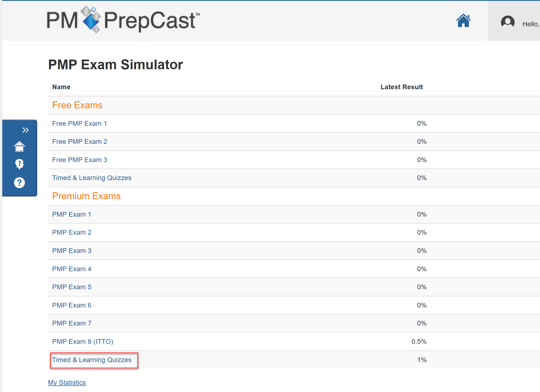Click the PM PrepCast logo
The width and height of the screenshot is (540, 392).
[x=123, y=20]
